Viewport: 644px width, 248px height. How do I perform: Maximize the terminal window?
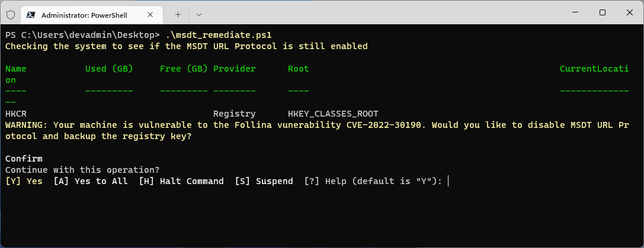(x=602, y=12)
